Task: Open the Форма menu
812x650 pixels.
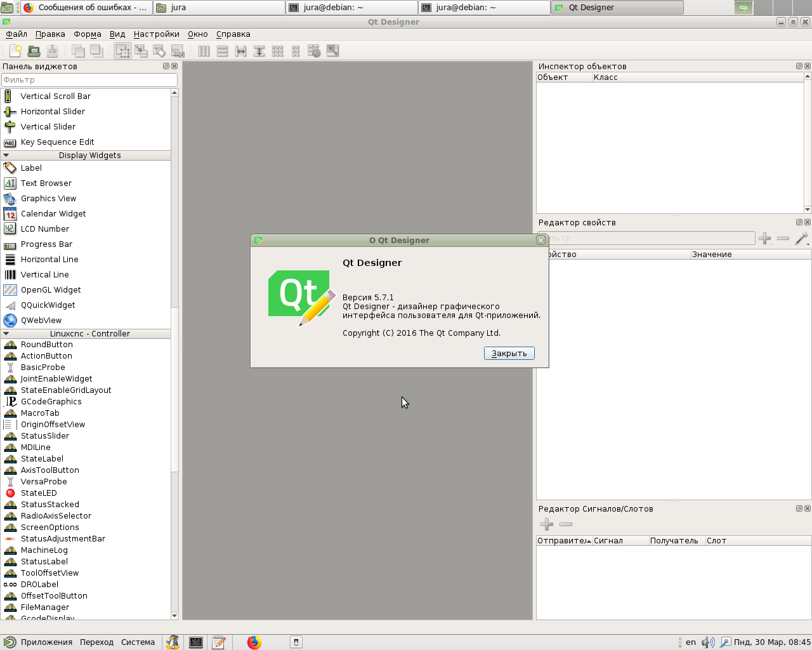Action: (x=88, y=34)
